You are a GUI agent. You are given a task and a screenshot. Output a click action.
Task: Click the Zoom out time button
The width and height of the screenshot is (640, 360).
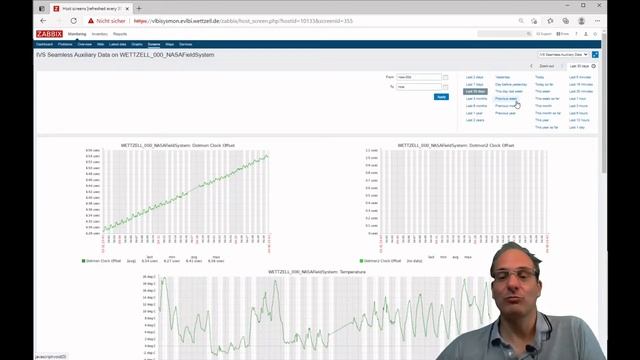(547, 66)
